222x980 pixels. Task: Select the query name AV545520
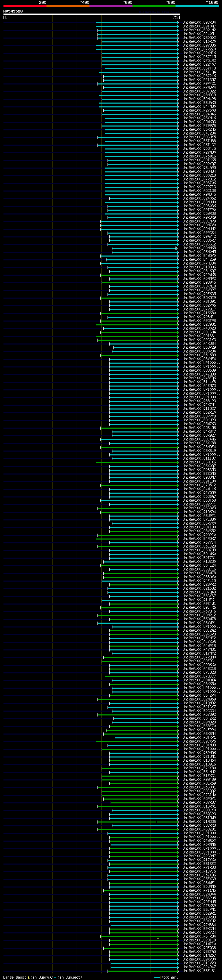pyautogui.click(x=13, y=11)
